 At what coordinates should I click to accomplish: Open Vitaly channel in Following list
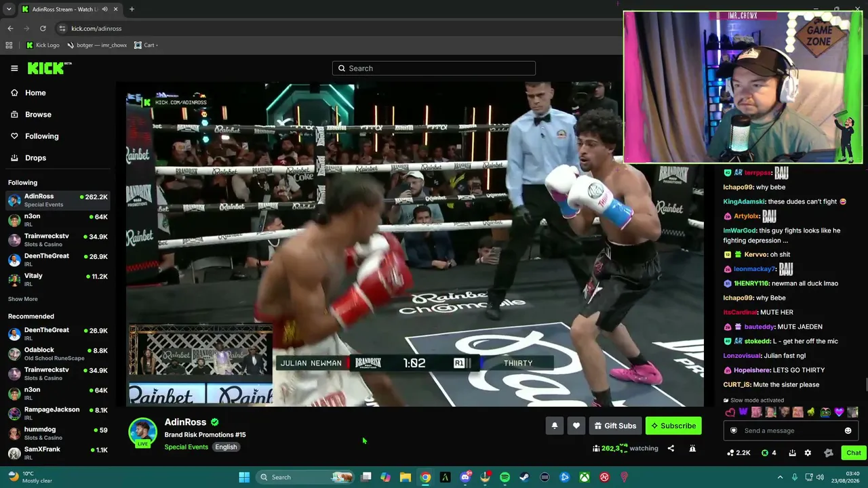[x=58, y=279]
